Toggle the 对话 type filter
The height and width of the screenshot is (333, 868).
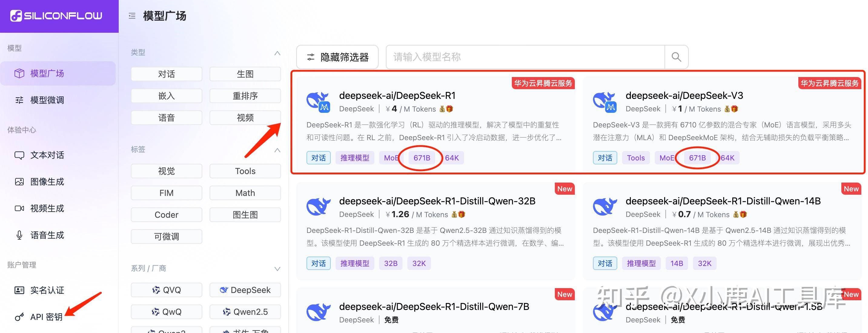tap(167, 74)
